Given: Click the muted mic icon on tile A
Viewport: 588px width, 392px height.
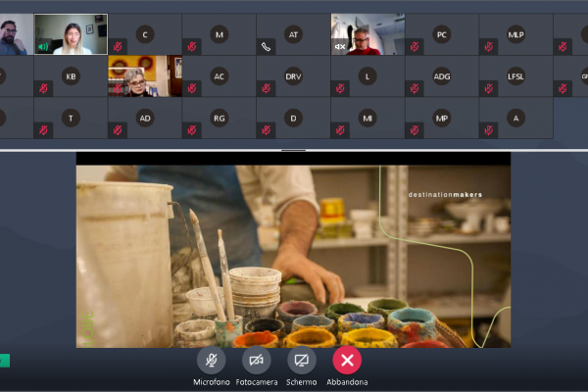Looking at the screenshot, I should pos(489,130).
